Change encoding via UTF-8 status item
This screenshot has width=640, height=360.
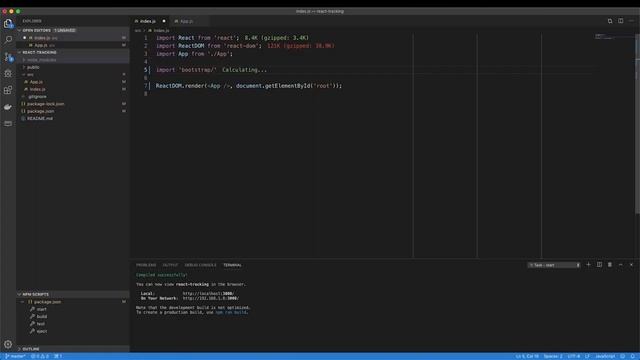tap(574, 356)
